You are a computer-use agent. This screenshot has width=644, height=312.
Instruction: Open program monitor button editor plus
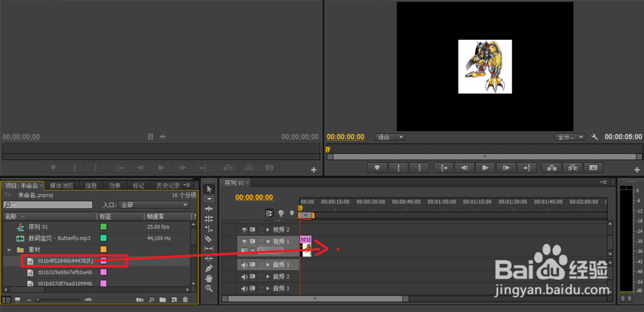click(637, 170)
